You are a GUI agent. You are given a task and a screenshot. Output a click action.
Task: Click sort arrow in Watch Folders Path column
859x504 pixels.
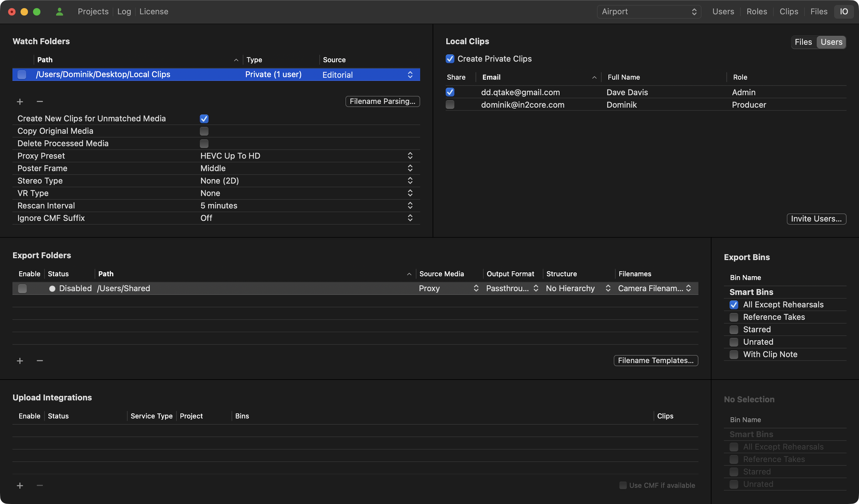236,60
